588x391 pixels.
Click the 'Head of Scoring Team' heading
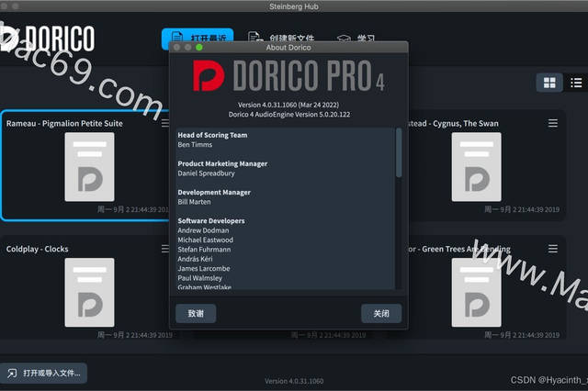pyautogui.click(x=212, y=135)
